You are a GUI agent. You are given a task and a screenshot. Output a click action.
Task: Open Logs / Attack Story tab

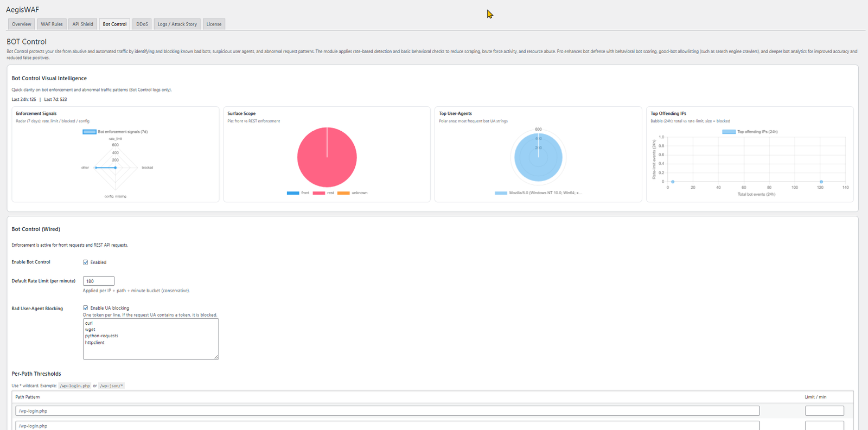tap(177, 24)
